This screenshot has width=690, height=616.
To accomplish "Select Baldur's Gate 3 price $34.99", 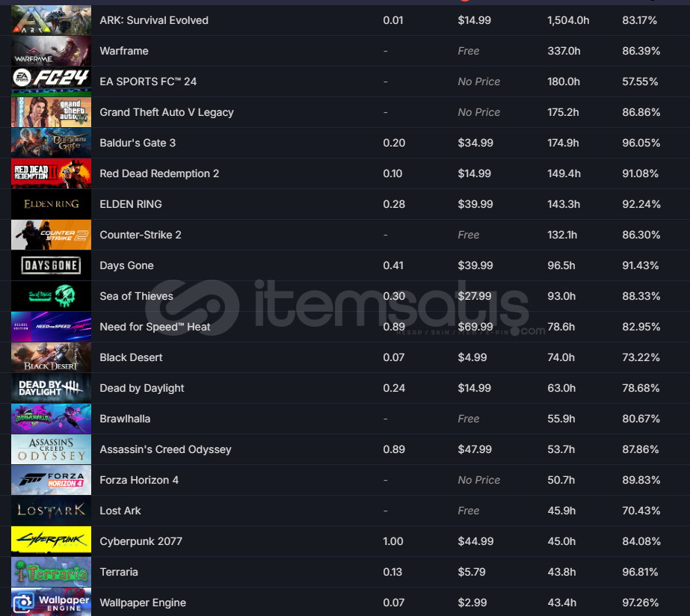I will point(475,143).
